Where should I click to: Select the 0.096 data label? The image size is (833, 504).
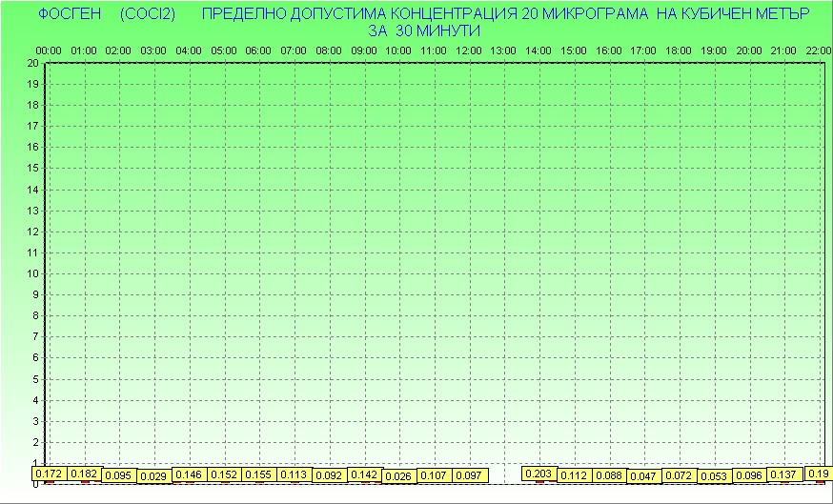(749, 475)
